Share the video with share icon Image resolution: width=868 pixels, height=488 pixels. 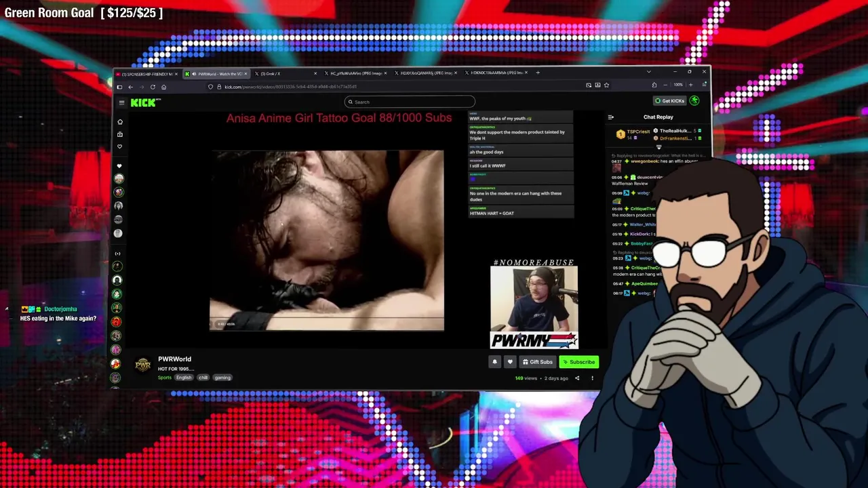(577, 378)
